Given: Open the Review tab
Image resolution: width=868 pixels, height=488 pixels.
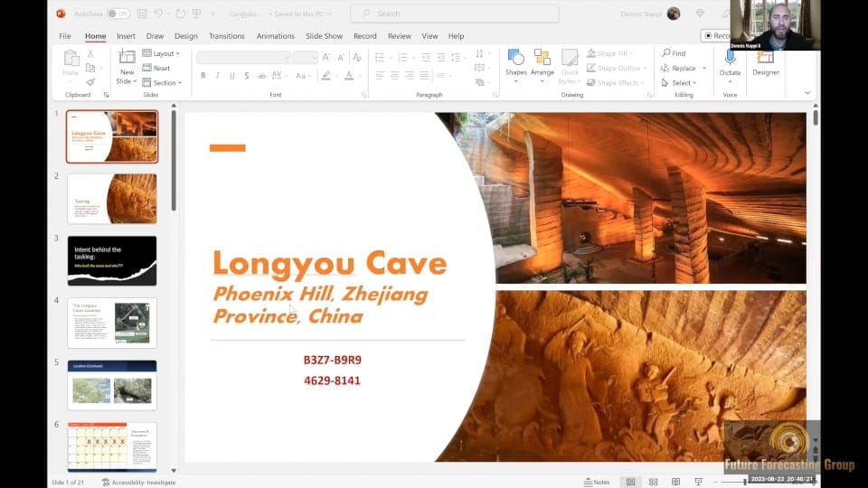Looking at the screenshot, I should tap(399, 36).
